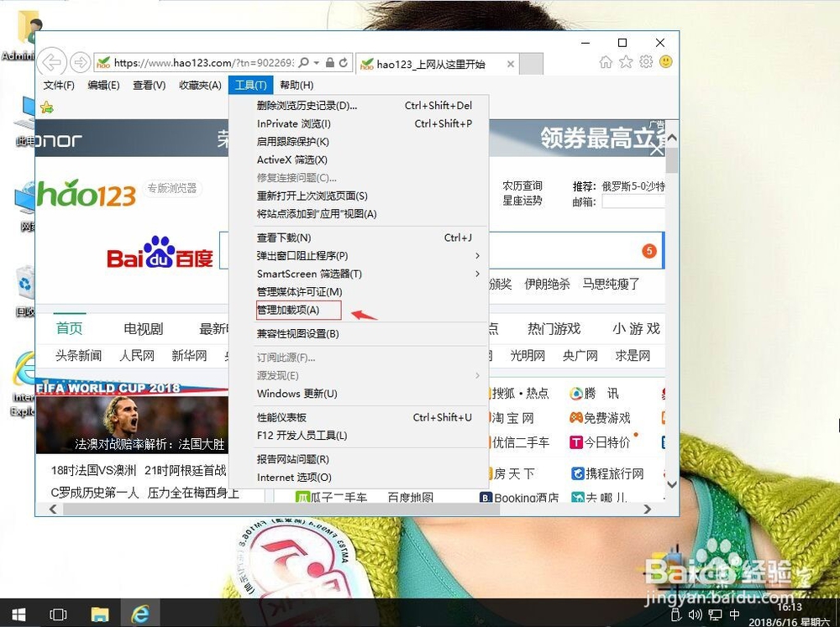
Task: Open the 查看(V) menu
Action: click(x=149, y=85)
